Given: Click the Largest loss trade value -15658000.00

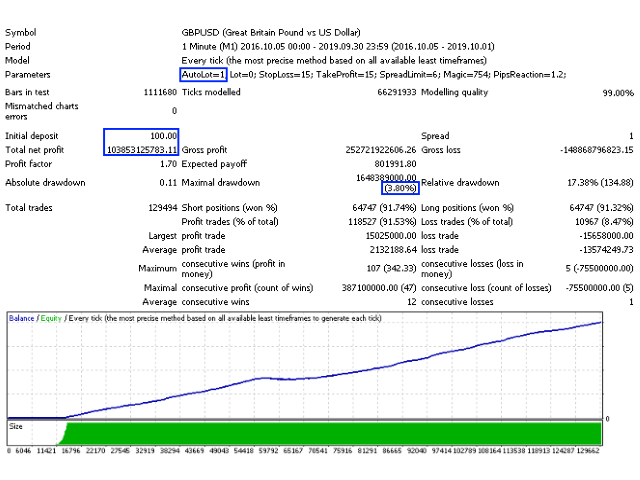Looking at the screenshot, I should (607, 236).
